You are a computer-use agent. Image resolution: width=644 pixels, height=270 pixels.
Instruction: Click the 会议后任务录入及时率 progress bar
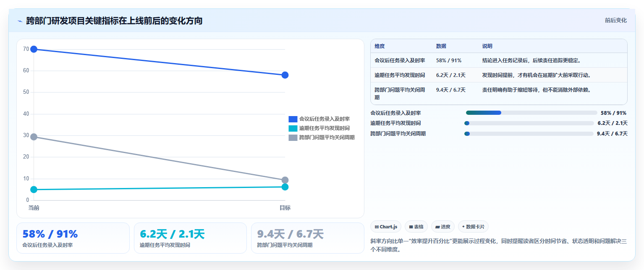(531, 113)
